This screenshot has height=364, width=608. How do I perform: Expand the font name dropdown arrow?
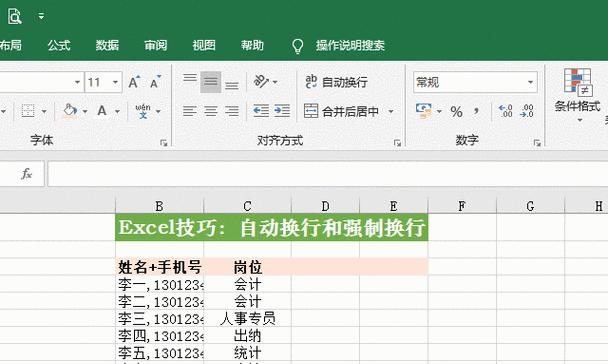tap(77, 82)
